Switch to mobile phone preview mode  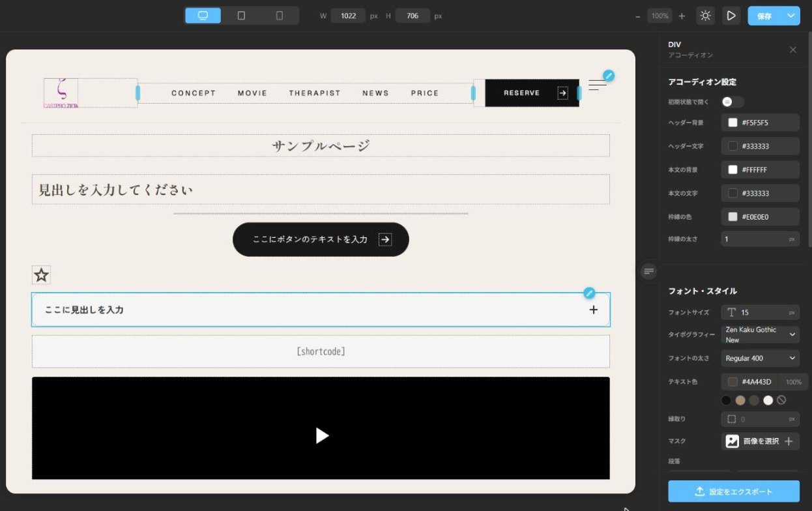[280, 16]
